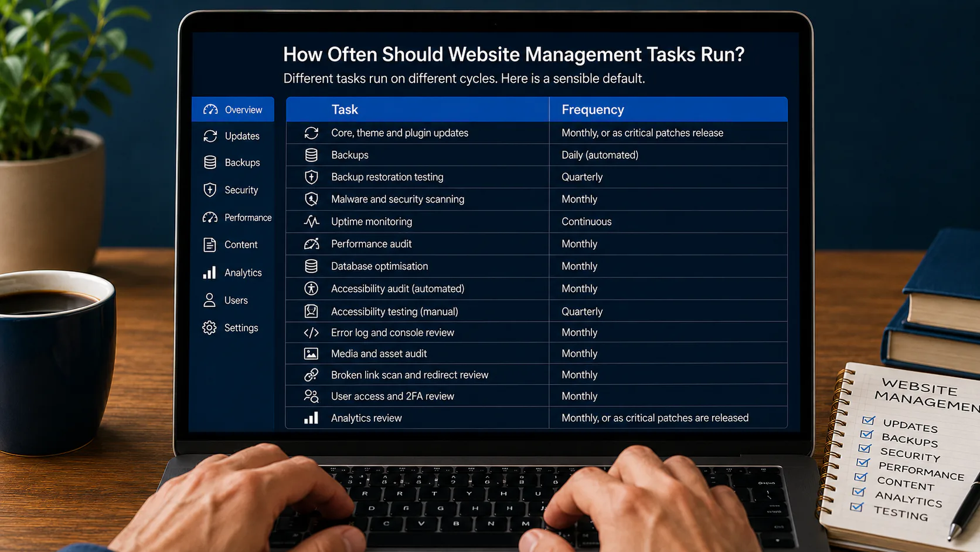The image size is (980, 552).
Task: Click accessibility icon beside Accessibility audit (automated)
Action: point(311,289)
